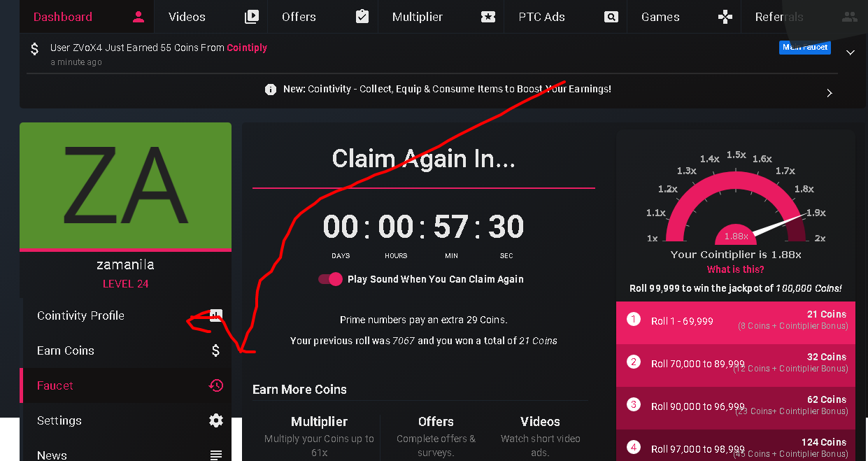Image resolution: width=868 pixels, height=461 pixels.
Task: Click the info icon beside Cointivity news
Action: [x=271, y=90]
